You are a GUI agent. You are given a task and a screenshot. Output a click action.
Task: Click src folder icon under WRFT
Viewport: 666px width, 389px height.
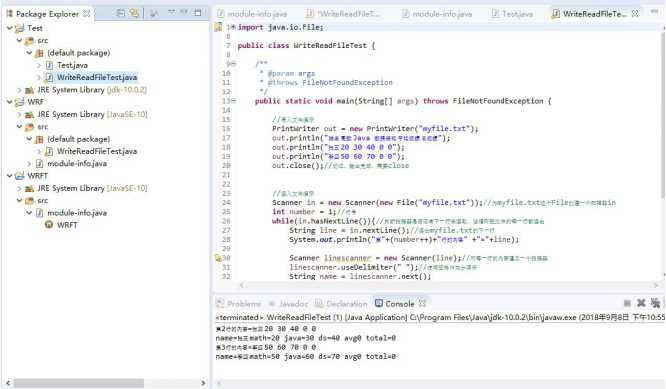tap(29, 200)
